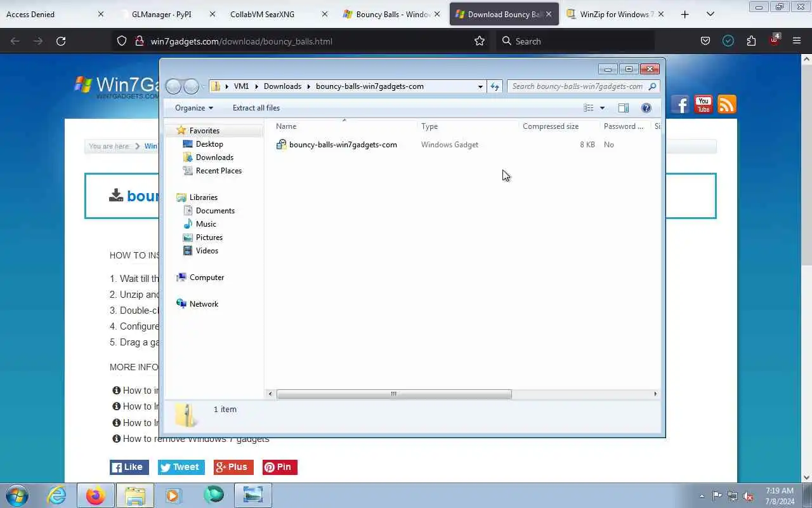
Task: Launch Internet Explorer from taskbar
Action: click(x=57, y=495)
